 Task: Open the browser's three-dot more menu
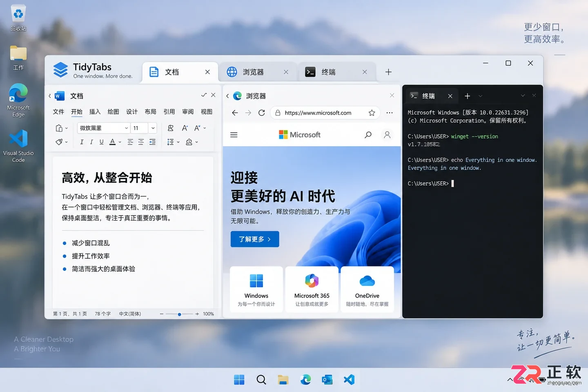[x=390, y=113]
